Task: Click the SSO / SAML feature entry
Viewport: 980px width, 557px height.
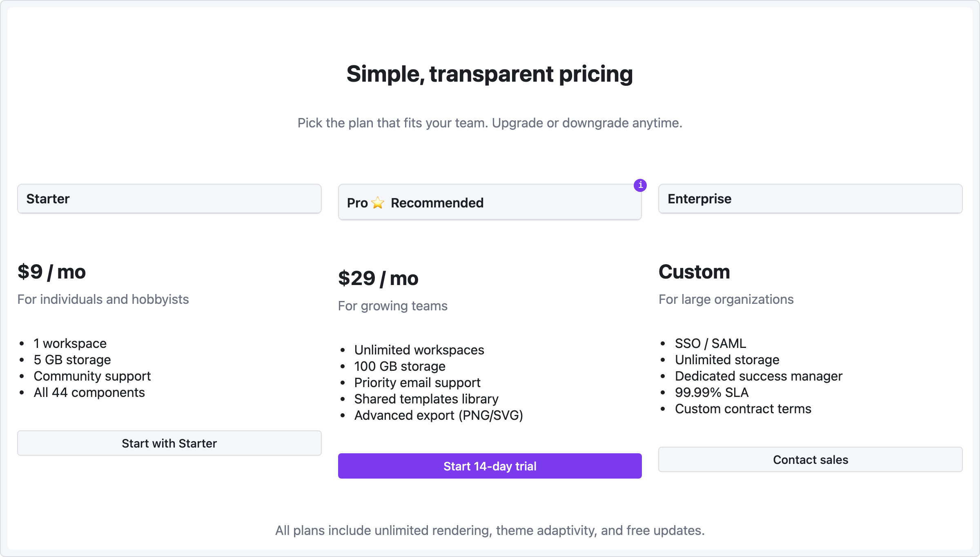Action: [710, 343]
